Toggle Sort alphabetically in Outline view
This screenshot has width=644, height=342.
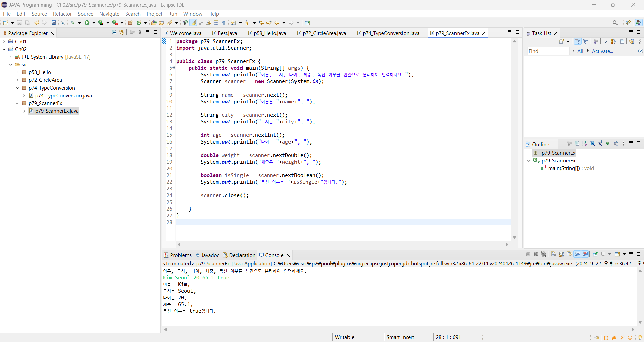[x=585, y=144]
